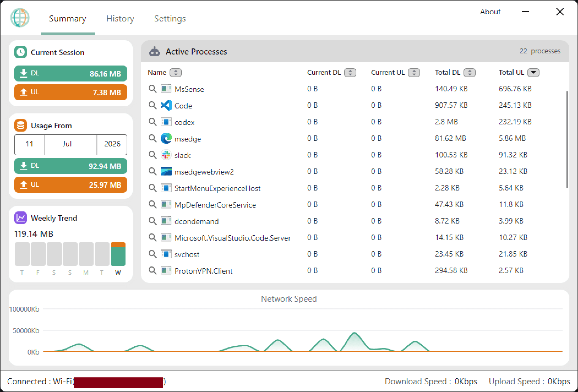Switch to the Summary tab

coord(68,19)
